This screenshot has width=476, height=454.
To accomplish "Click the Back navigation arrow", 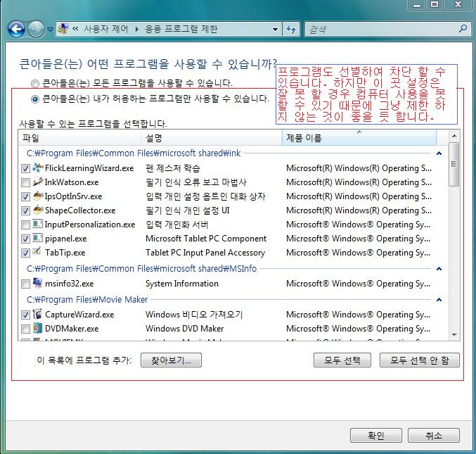I will coord(16,29).
